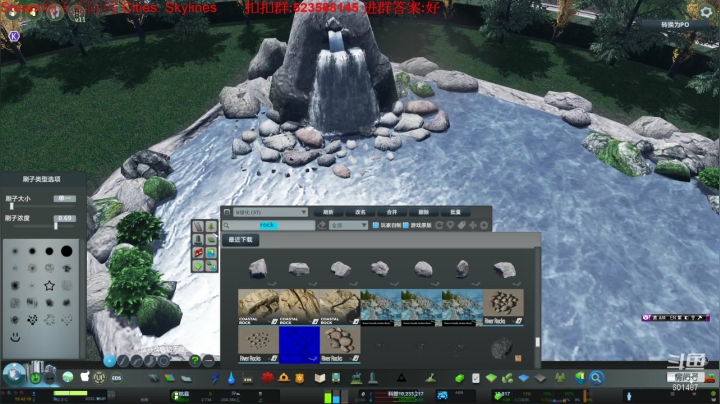720x404 pixels.
Task: Click the red minus round icon
Action: [208, 361]
